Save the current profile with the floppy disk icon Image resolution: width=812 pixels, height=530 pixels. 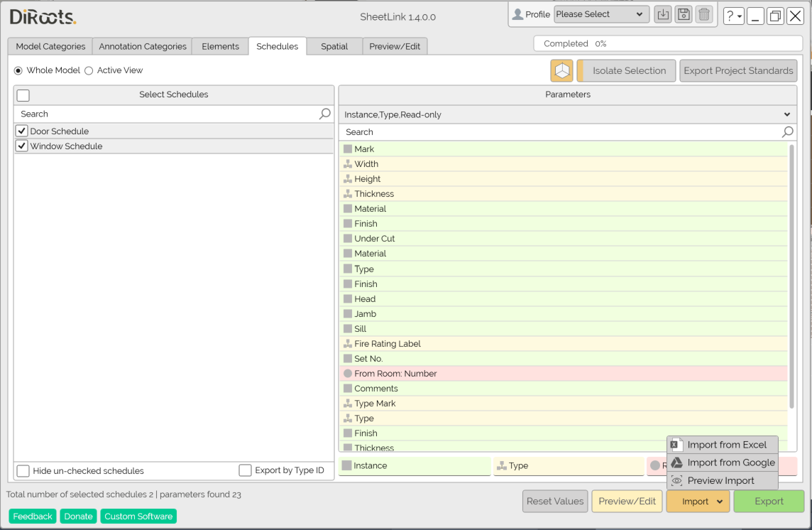[683, 13]
